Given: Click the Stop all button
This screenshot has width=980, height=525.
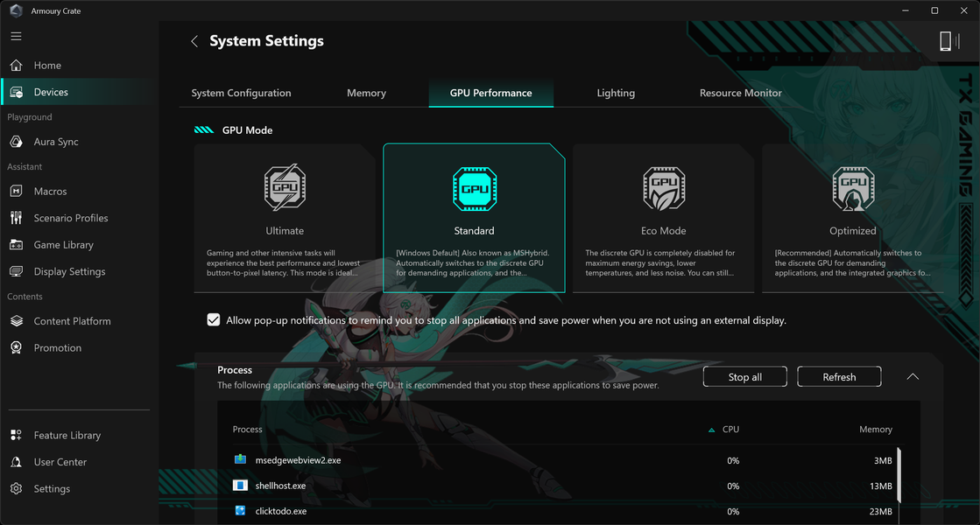Looking at the screenshot, I should 745,377.
